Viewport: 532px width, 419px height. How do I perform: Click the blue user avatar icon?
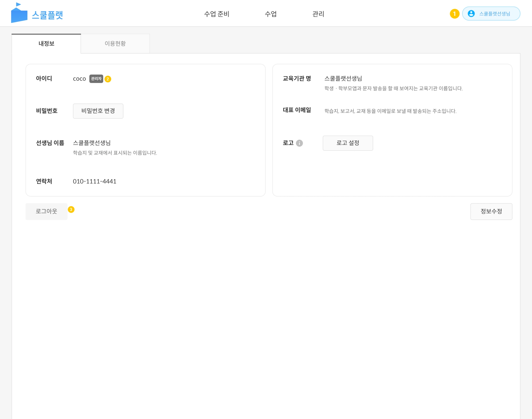coord(471,14)
